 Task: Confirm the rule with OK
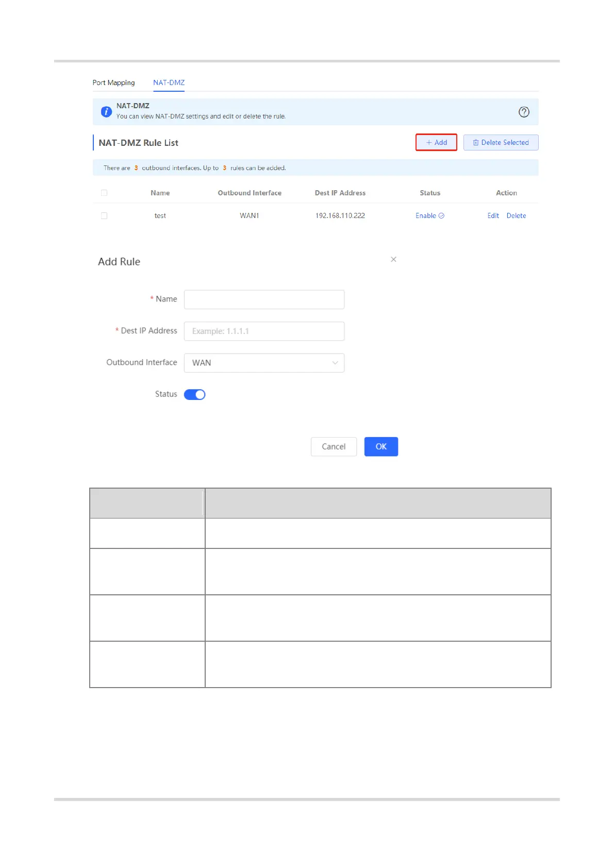coord(381,447)
